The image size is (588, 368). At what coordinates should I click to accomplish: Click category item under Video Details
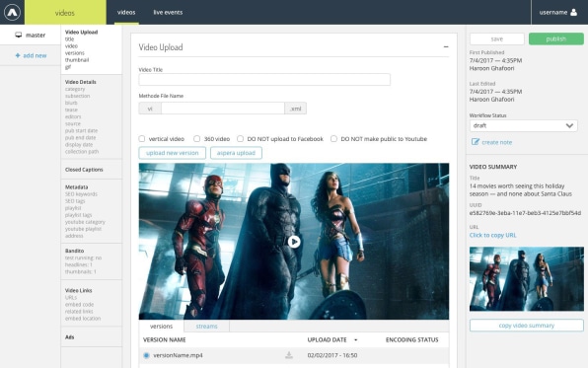[75, 89]
